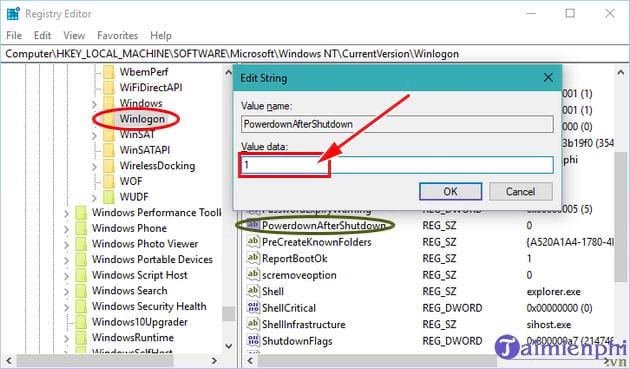Viewport: 630px width, 369px height.
Task: Click the Windows Script Host folder icon
Action: pyautogui.click(x=81, y=275)
